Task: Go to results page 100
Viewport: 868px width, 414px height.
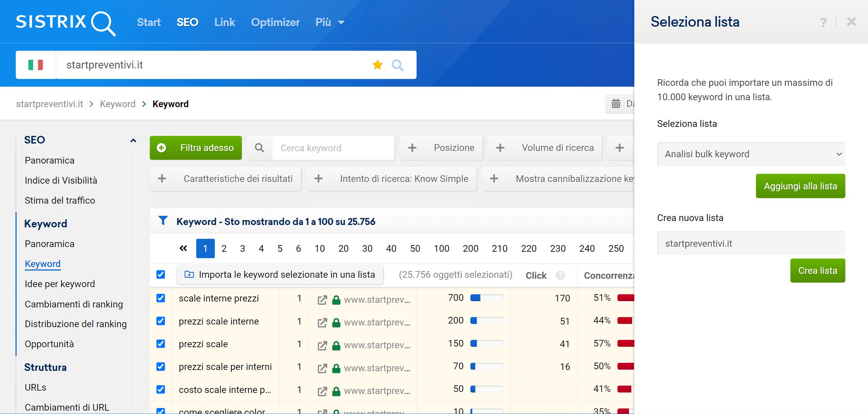Action: click(441, 248)
